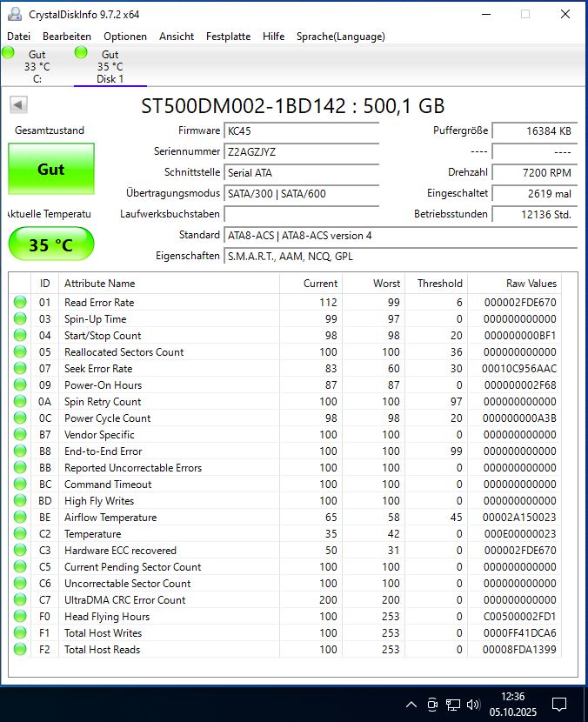Viewport: 588px width, 722px height.
Task: Click the Drehzahl value 7200 RPM
Action: tap(534, 173)
